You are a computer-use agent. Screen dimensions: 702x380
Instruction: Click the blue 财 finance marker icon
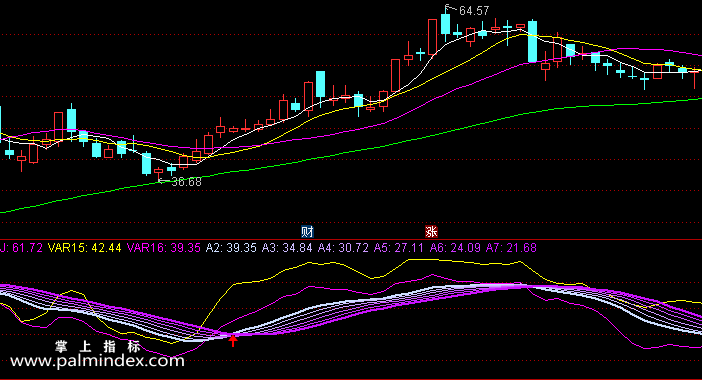[x=307, y=232]
